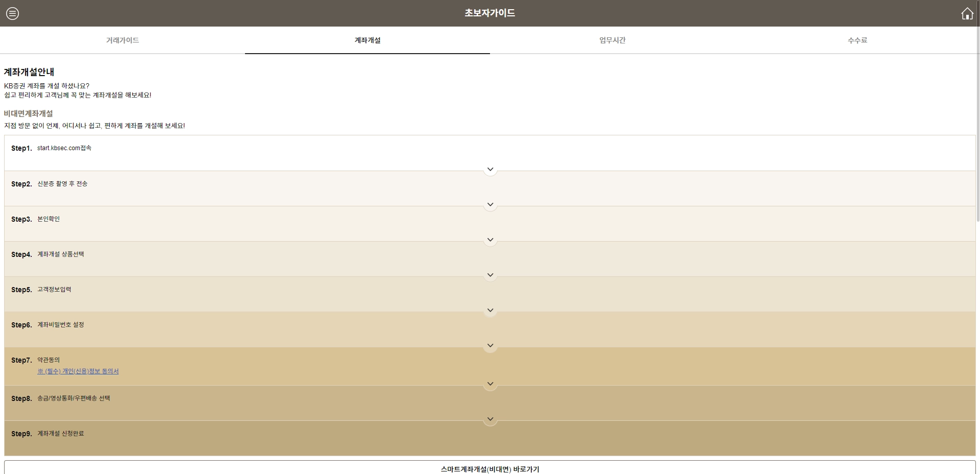Screen dimensions: 980x474
Task: Click the Step4 계좌개설 상품선택 text
Action: pyautogui.click(x=61, y=254)
